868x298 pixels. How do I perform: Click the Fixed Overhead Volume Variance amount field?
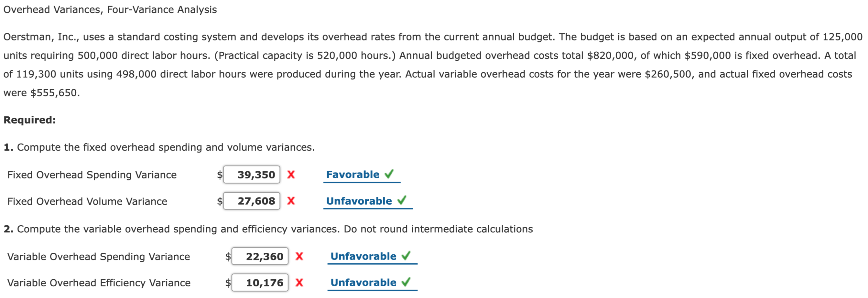251,201
